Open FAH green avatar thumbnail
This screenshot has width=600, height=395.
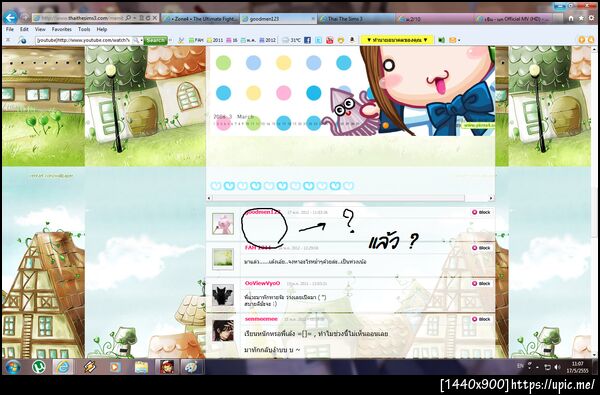coord(223,259)
